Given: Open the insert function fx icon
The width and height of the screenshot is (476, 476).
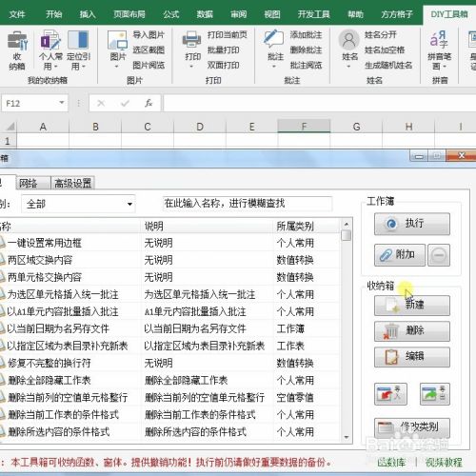Looking at the screenshot, I should click(149, 103).
